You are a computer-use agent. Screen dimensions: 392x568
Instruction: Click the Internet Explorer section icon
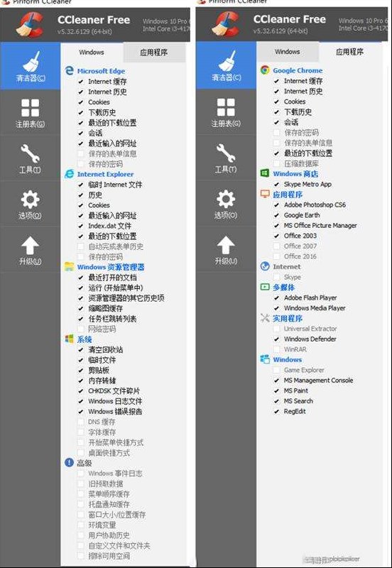click(x=69, y=174)
